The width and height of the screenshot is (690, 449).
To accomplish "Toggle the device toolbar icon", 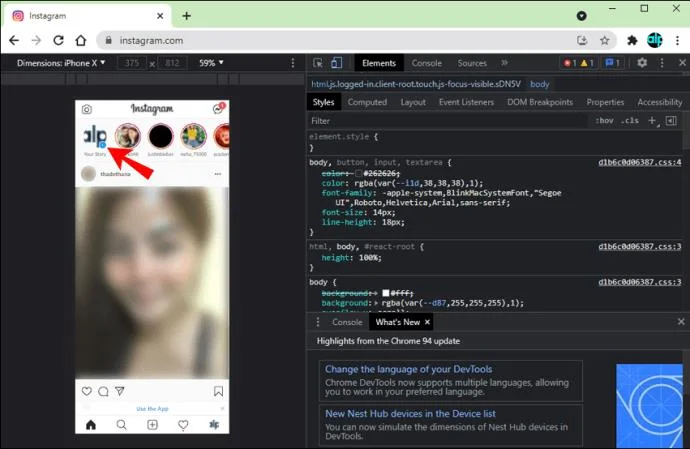I will tap(337, 63).
